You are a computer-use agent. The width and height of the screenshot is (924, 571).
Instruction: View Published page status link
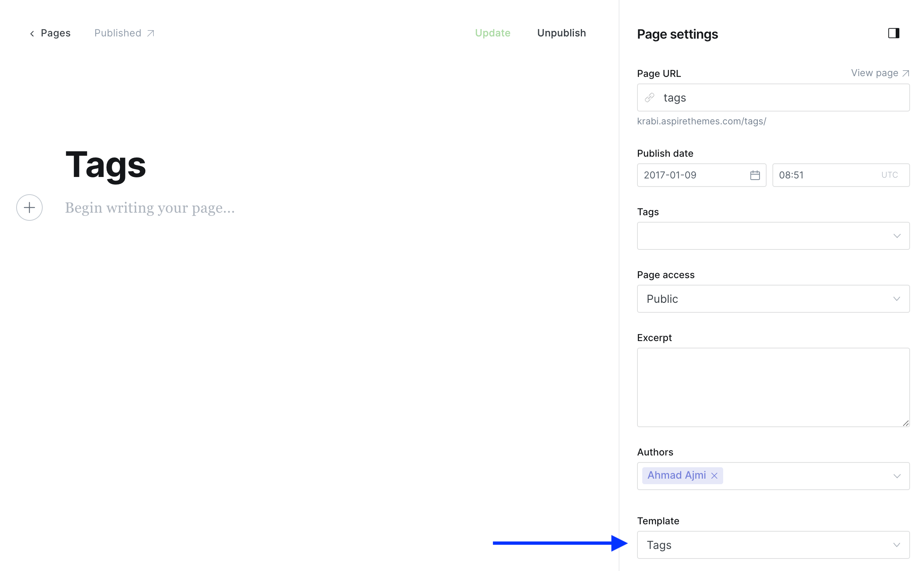point(124,33)
